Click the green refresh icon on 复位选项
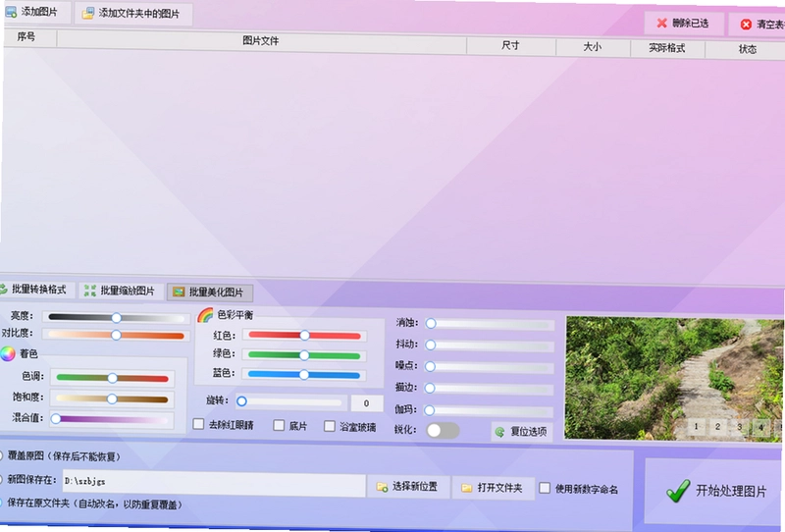785x532 pixels. [x=499, y=431]
